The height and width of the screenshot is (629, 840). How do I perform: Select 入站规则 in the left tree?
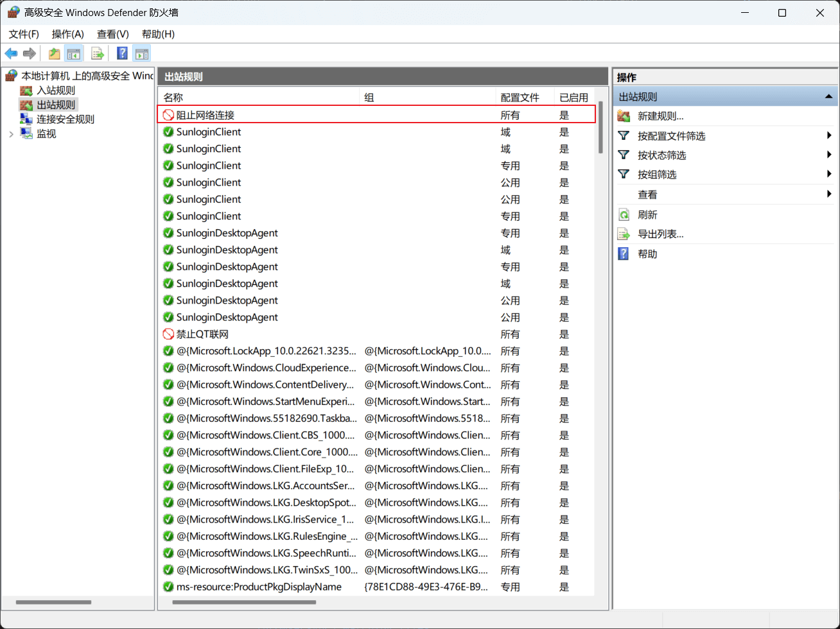(56, 90)
